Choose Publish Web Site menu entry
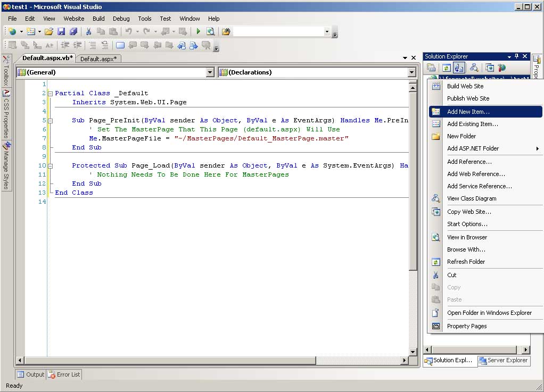The width and height of the screenshot is (544, 392). (485, 98)
